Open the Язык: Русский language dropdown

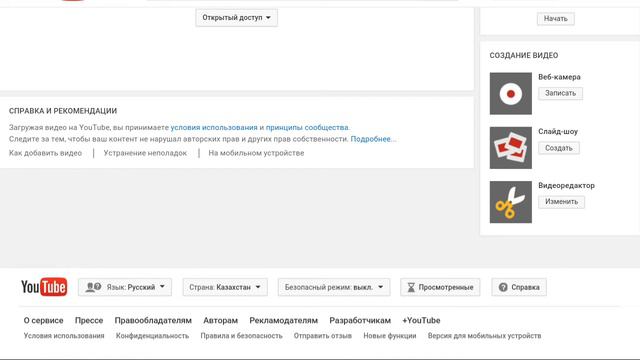[125, 287]
